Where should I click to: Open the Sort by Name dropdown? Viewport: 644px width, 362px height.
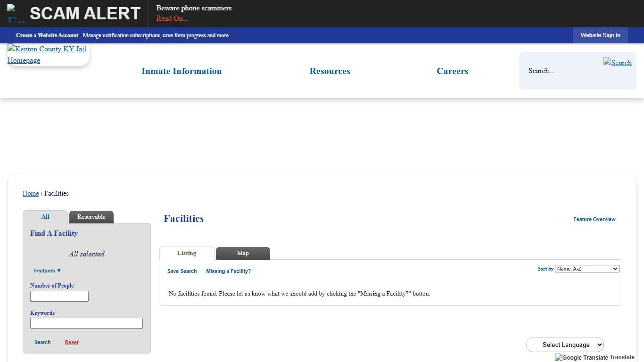pyautogui.click(x=586, y=268)
